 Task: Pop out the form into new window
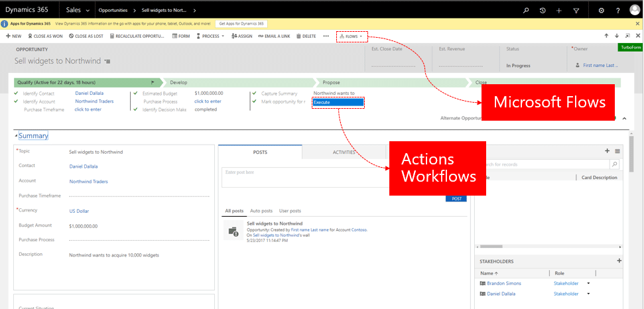coord(627,36)
